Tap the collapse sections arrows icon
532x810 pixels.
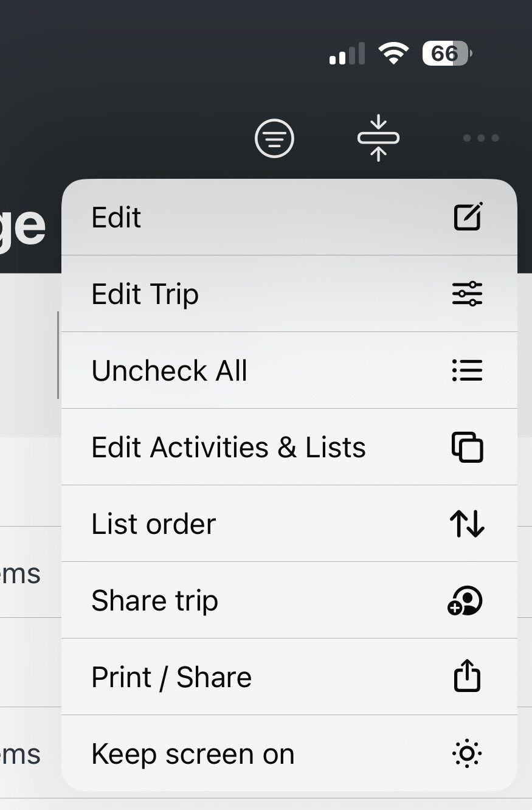pos(378,138)
